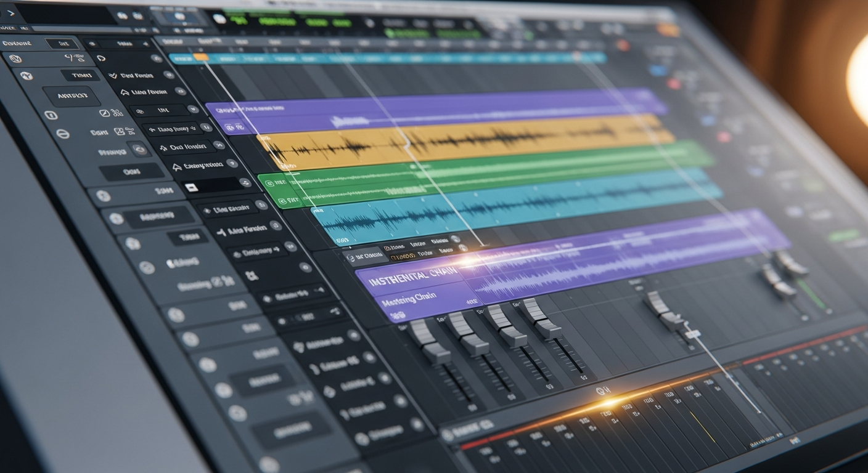Screen dimensions: 868x473
Task: Click the DONS button in the gray panel
Action: point(131,172)
